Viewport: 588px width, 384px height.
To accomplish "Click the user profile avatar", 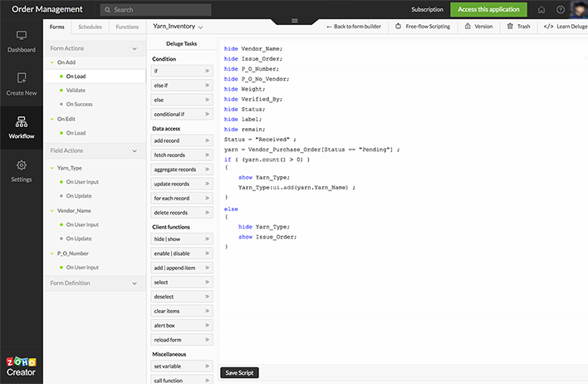I will point(579,9).
